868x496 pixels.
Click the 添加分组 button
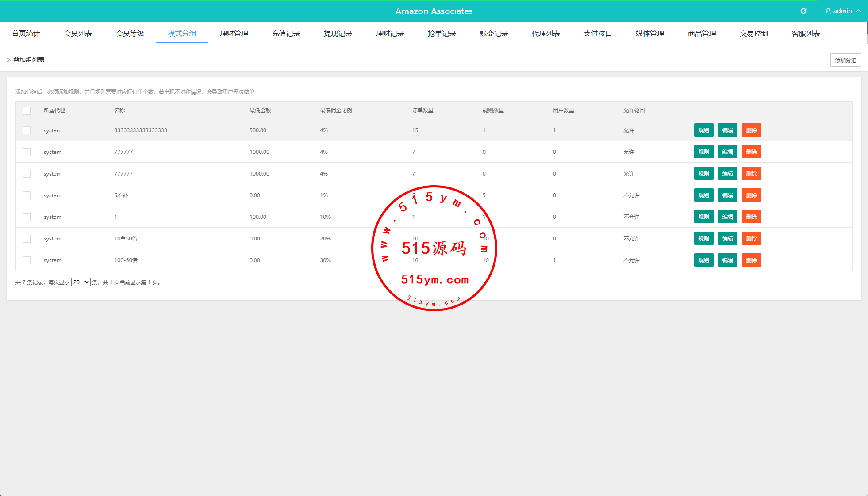coord(845,60)
